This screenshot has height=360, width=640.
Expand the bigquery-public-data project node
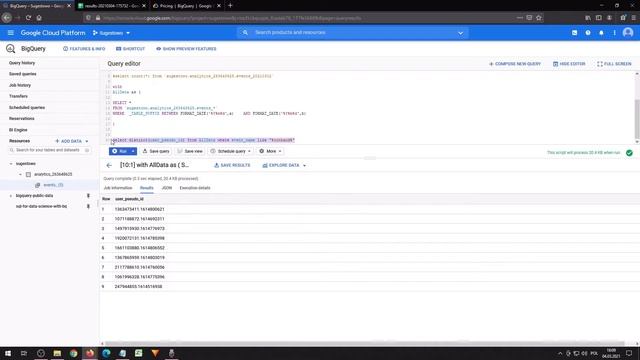[11, 196]
